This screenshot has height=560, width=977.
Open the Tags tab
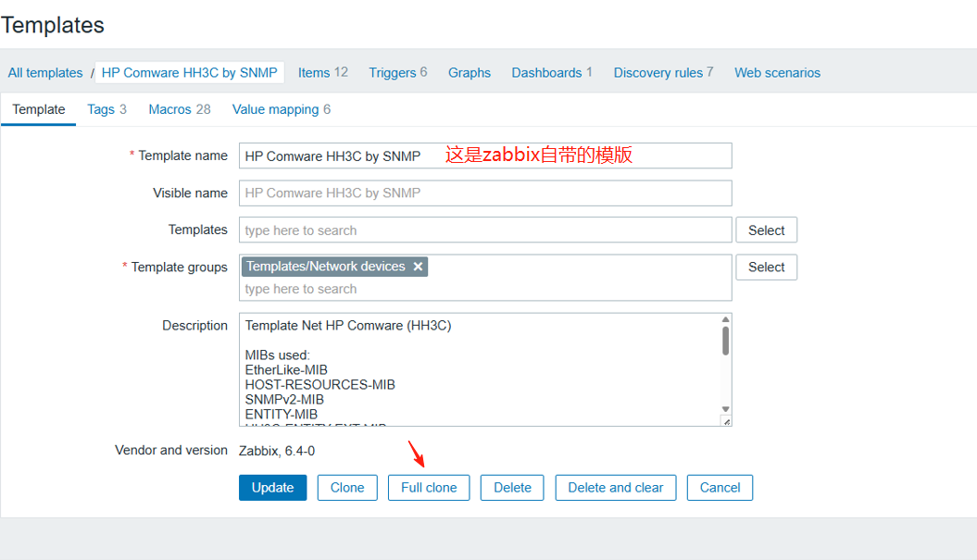tap(100, 109)
